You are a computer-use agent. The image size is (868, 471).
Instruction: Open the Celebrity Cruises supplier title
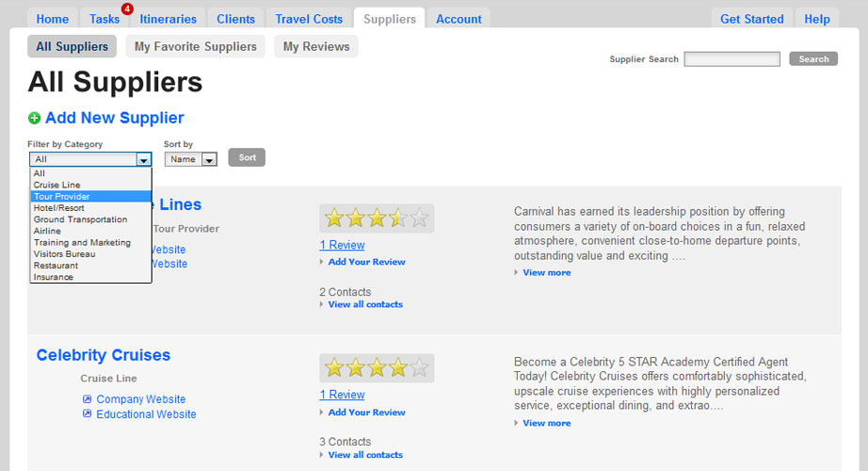pos(104,354)
